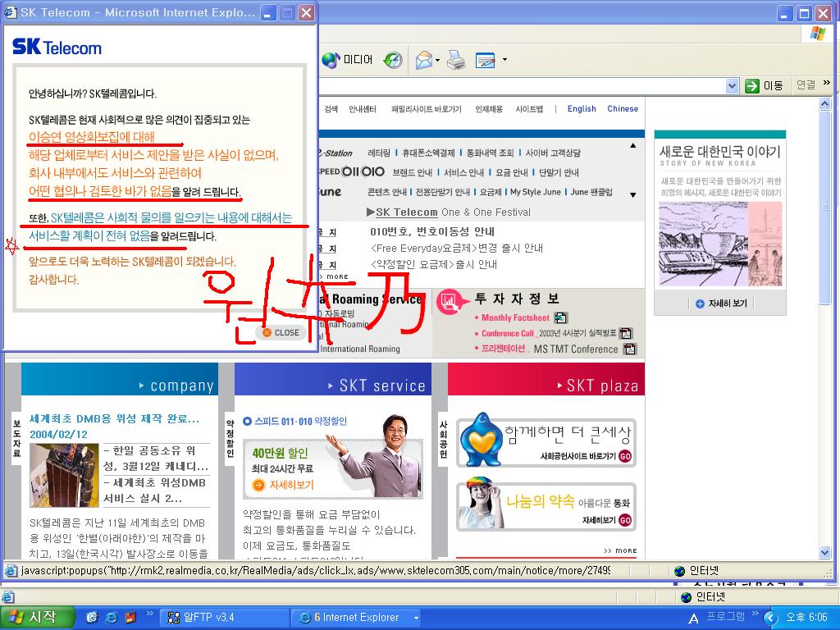Open the 요금 안내 link in SPEED 011 row
This screenshot has width=840, height=630.
(512, 172)
